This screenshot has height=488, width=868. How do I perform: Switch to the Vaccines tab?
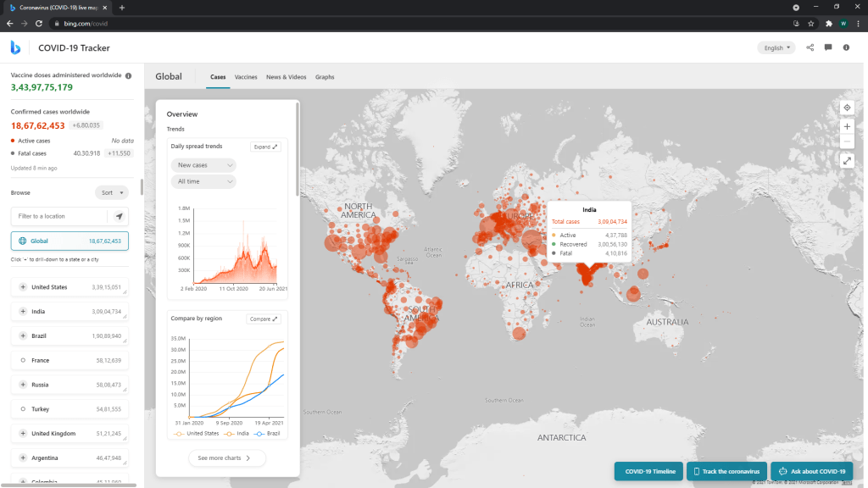[246, 77]
